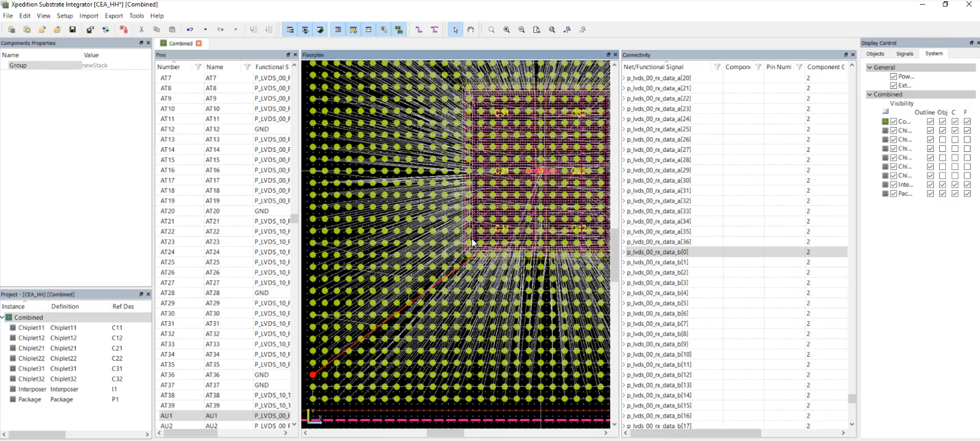Collapse the General section in Display Control
Image resolution: width=980 pixels, height=441 pixels.
(x=869, y=68)
